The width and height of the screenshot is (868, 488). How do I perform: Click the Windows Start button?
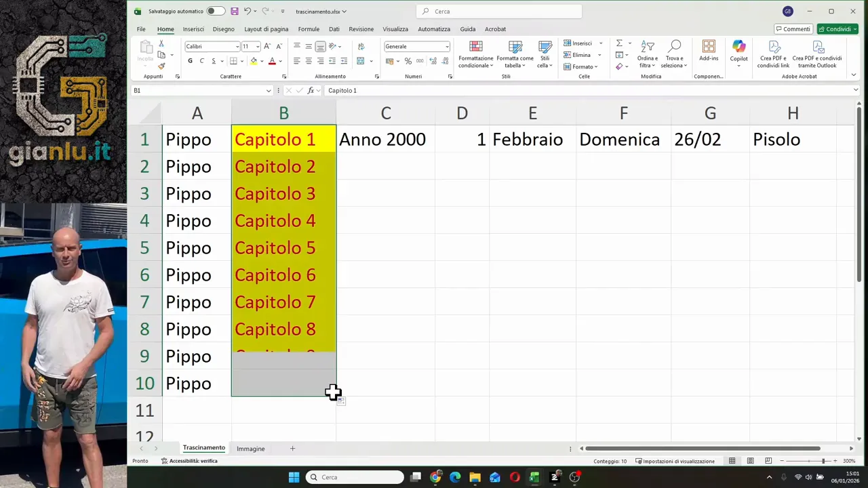(294, 477)
